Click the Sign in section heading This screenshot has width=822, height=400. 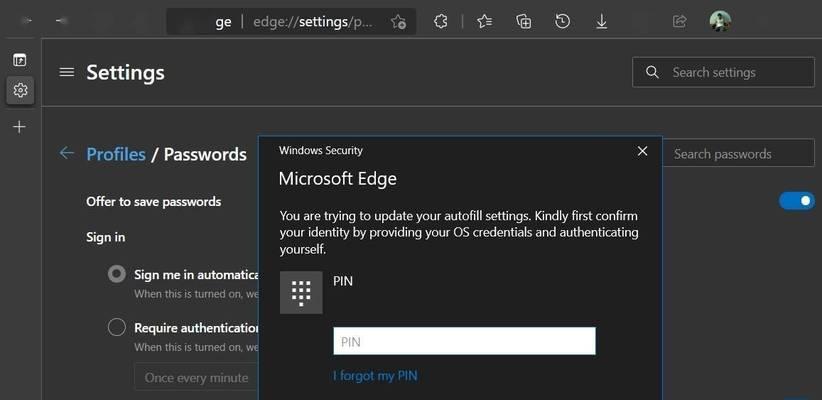[105, 237]
